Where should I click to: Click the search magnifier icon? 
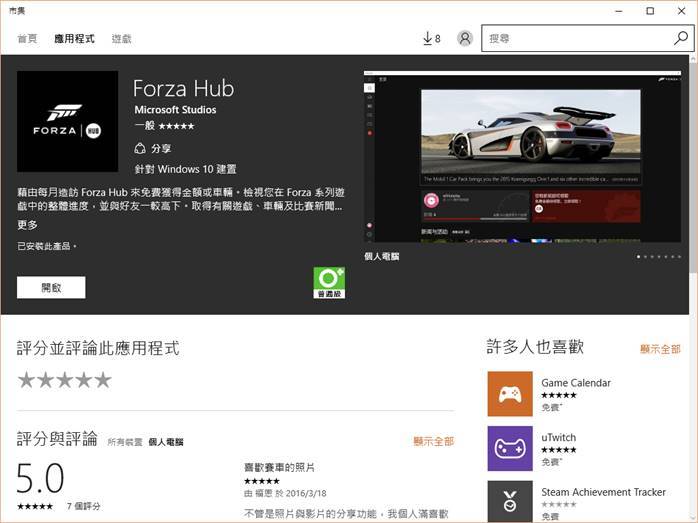pyautogui.click(x=680, y=38)
